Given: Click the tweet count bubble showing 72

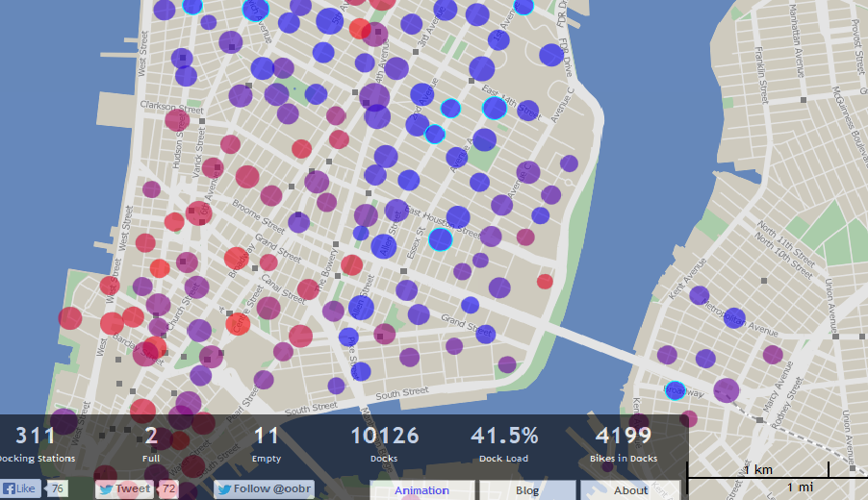Looking at the screenshot, I should pyautogui.click(x=168, y=488).
